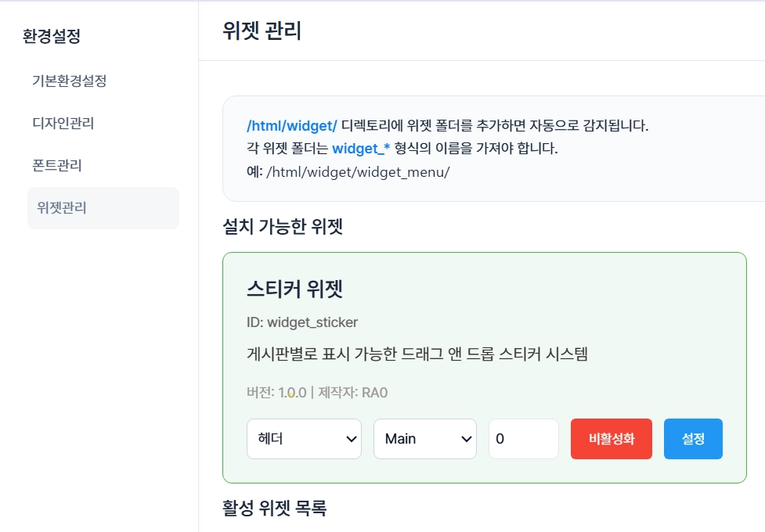Expand the widget position selector chevron
The width and height of the screenshot is (765, 532).
352,439
